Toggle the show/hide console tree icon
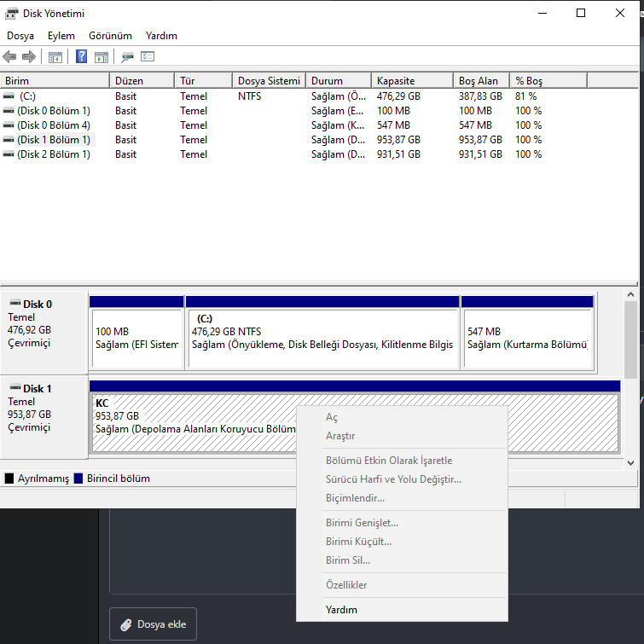Image resolution: width=644 pixels, height=644 pixels. [x=55, y=57]
